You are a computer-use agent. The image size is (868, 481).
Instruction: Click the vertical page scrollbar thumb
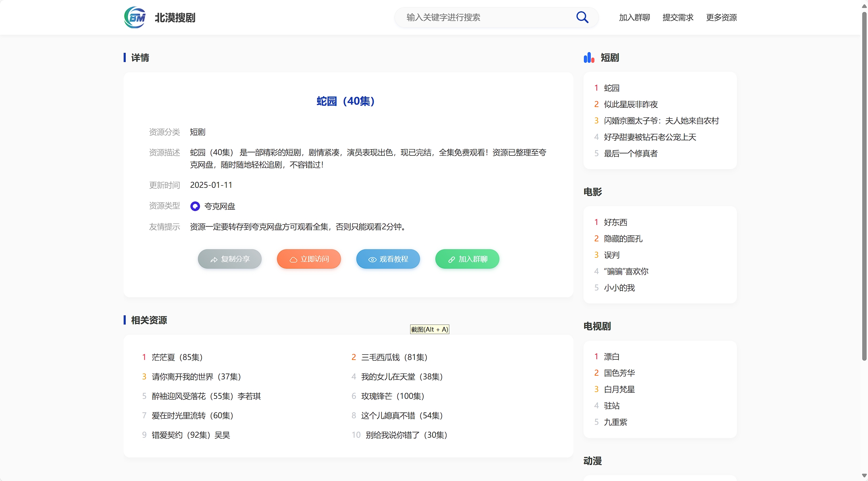864,186
